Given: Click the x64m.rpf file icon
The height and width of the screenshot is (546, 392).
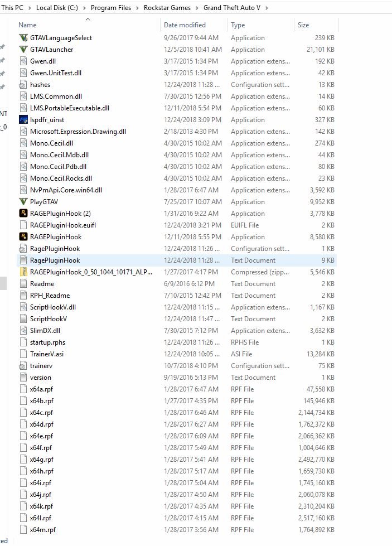Looking at the screenshot, I should [x=23, y=530].
